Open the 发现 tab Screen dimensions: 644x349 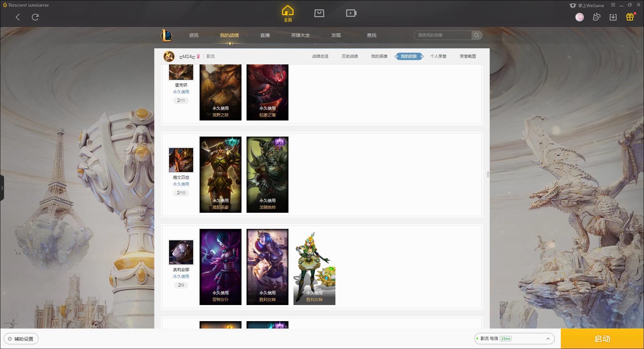tap(336, 35)
